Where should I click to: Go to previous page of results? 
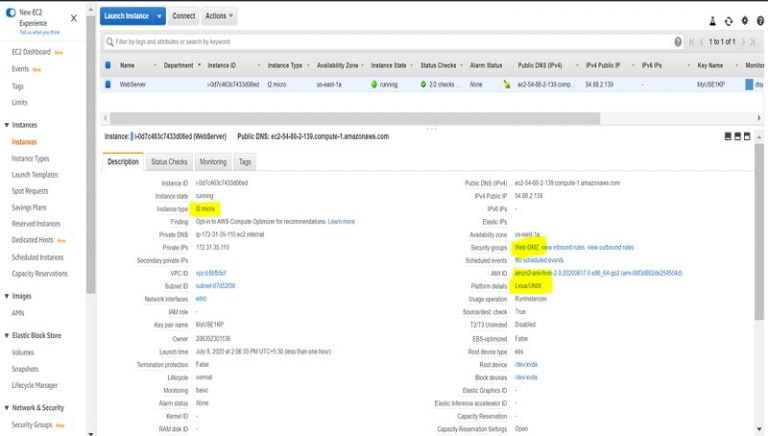click(701, 42)
